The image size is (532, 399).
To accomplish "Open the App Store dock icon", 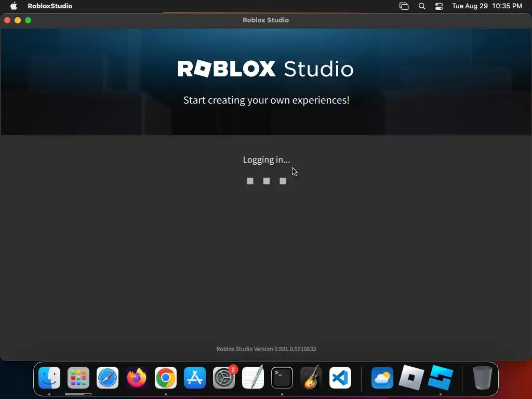I will [195, 378].
